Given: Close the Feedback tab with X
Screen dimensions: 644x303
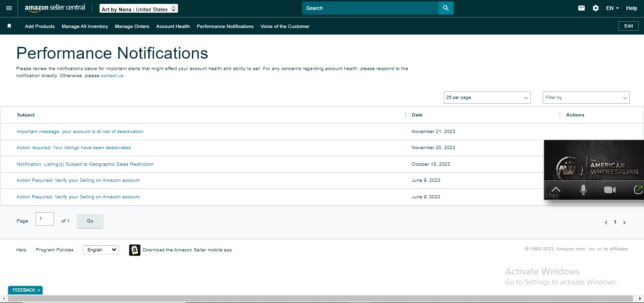Looking at the screenshot, I should tap(39, 290).
